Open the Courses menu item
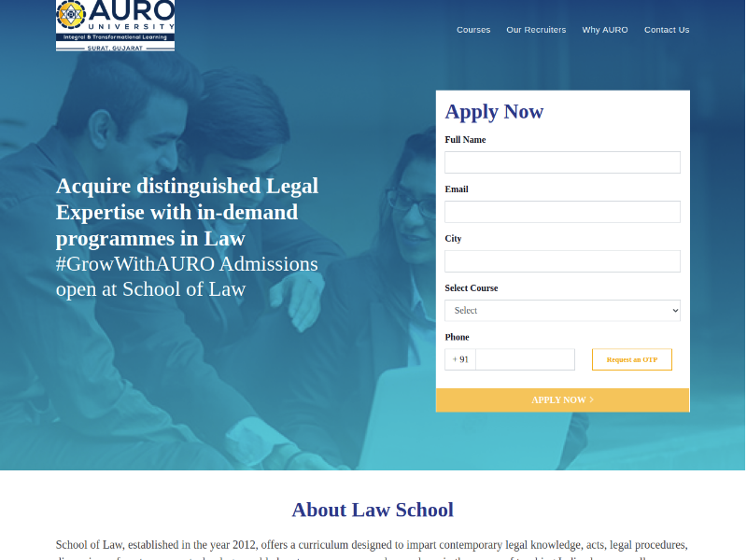This screenshot has height=560, width=747. [x=473, y=30]
